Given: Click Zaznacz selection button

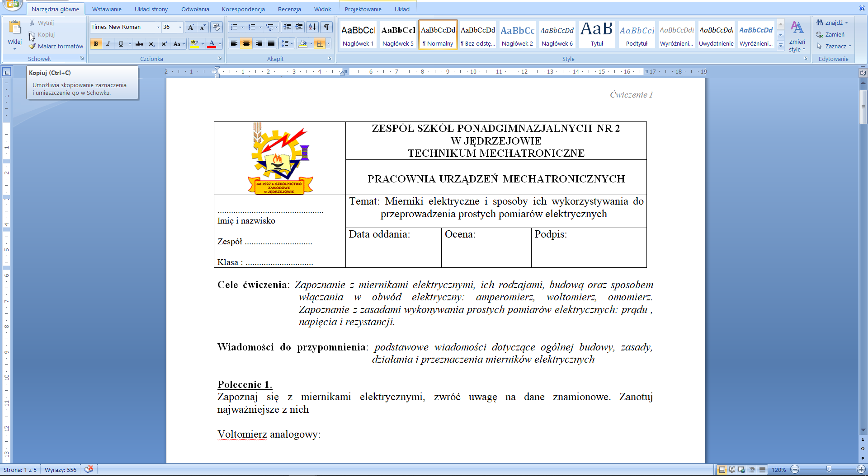Looking at the screenshot, I should click(x=834, y=46).
